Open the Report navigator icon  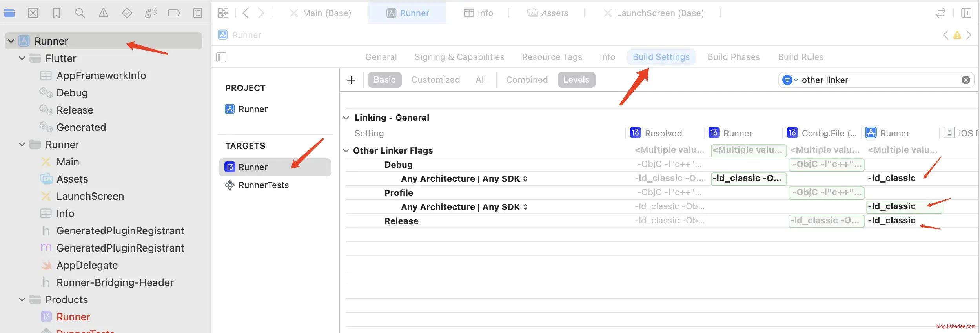(x=198, y=13)
